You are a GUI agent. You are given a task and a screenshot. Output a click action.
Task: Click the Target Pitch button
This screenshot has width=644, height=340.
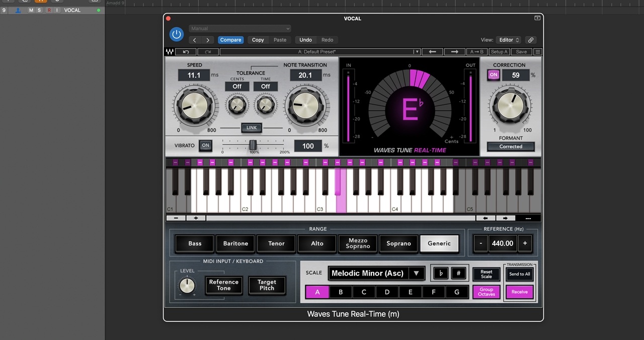pos(267,285)
